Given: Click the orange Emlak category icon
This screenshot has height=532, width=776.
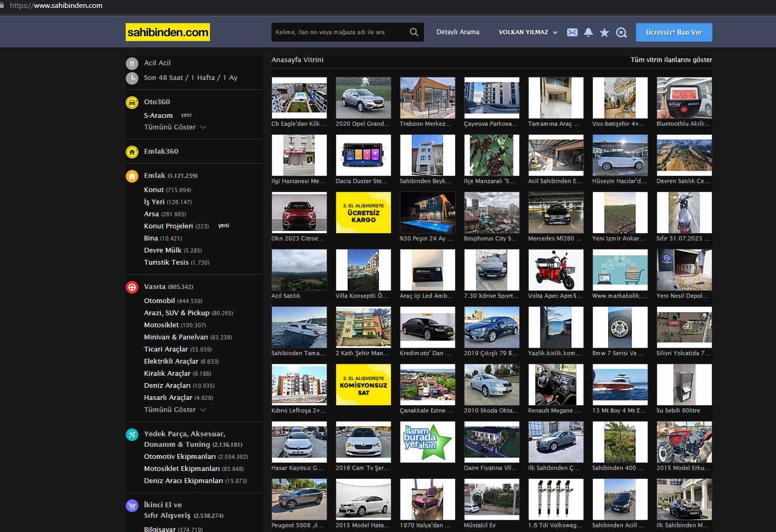Looking at the screenshot, I should 132,176.
